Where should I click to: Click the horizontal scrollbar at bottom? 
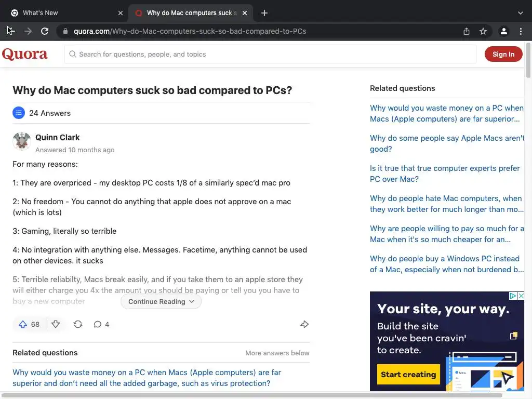(x=251, y=395)
